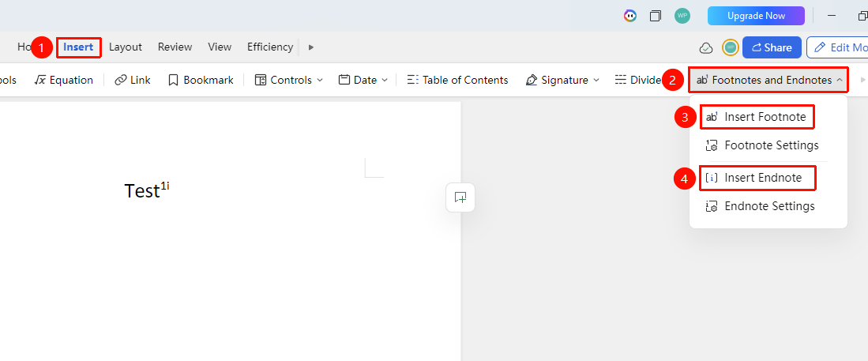Screen dimensions: 868x361
Task: Click the multi-window stack icon
Action: [656, 16]
